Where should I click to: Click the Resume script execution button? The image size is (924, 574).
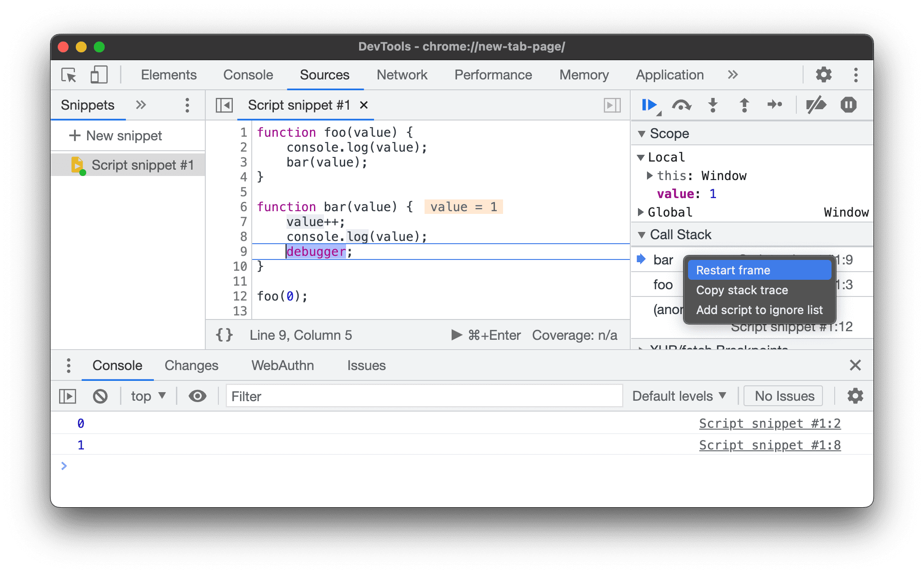pos(648,105)
